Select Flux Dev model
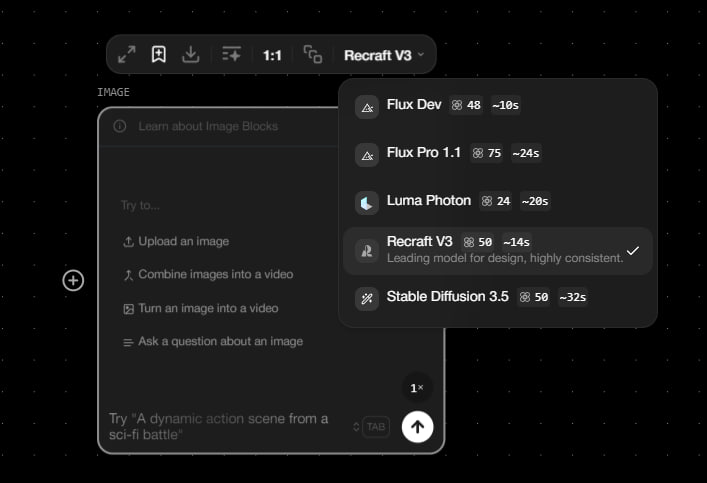The width and height of the screenshot is (707, 483). [x=498, y=106]
